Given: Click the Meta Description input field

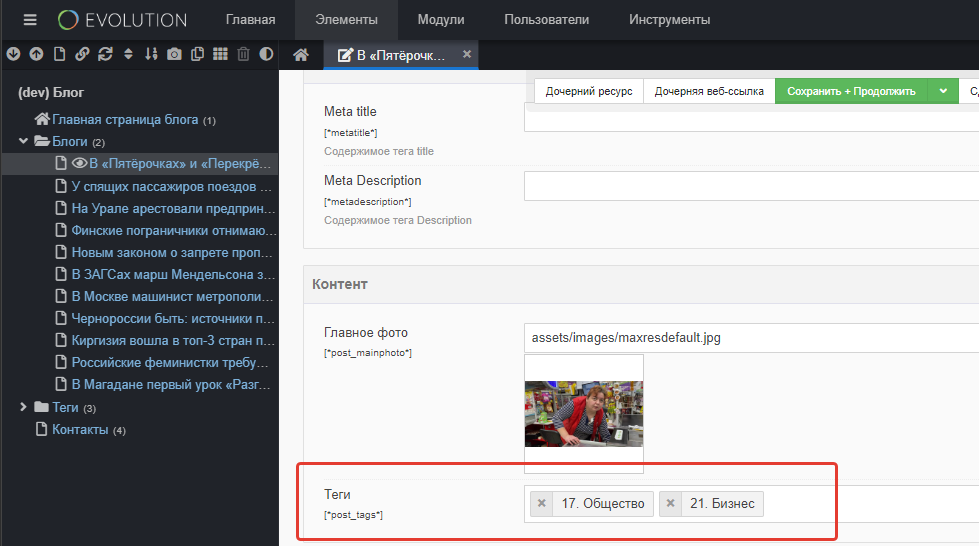Looking at the screenshot, I should (750, 186).
